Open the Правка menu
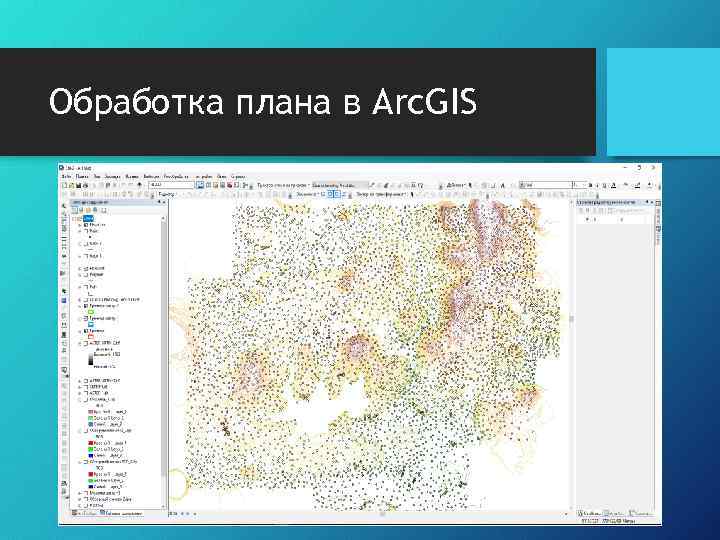Screen dimensions: 720x540 82,176
